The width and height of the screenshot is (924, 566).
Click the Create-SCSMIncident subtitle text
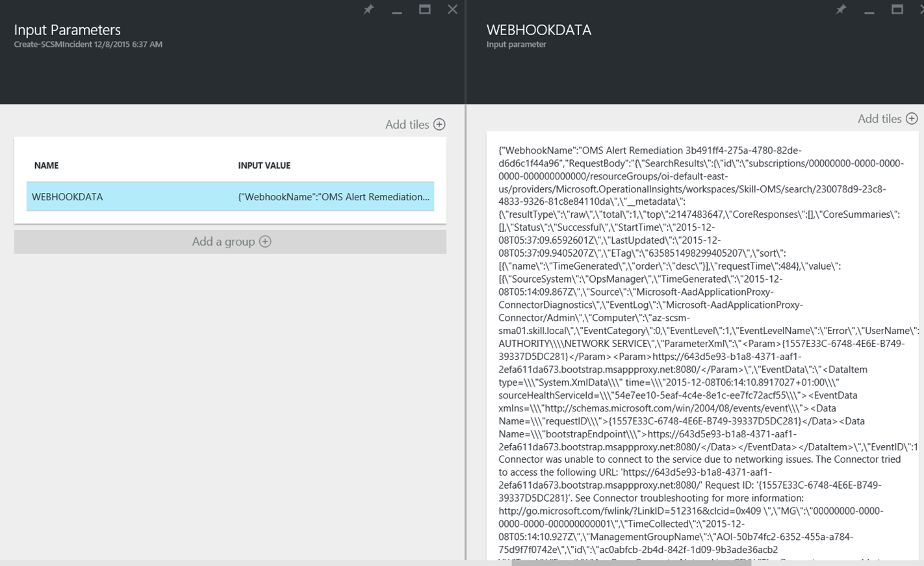point(88,44)
